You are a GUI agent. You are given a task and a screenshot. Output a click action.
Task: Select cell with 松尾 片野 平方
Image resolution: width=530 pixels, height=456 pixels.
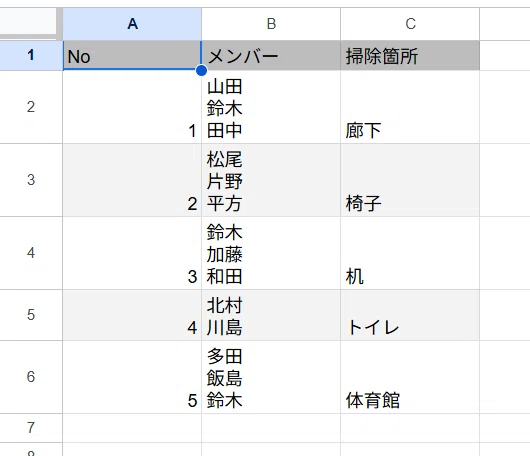(x=271, y=180)
